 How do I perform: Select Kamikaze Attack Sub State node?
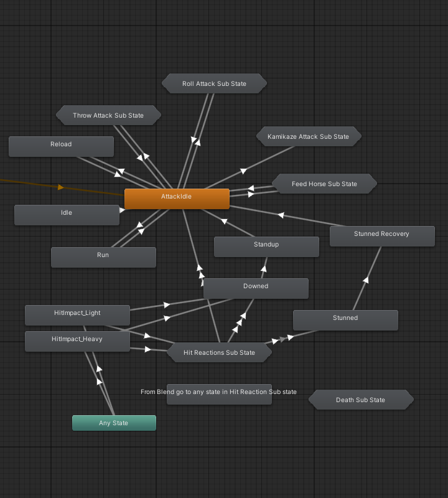(x=308, y=137)
